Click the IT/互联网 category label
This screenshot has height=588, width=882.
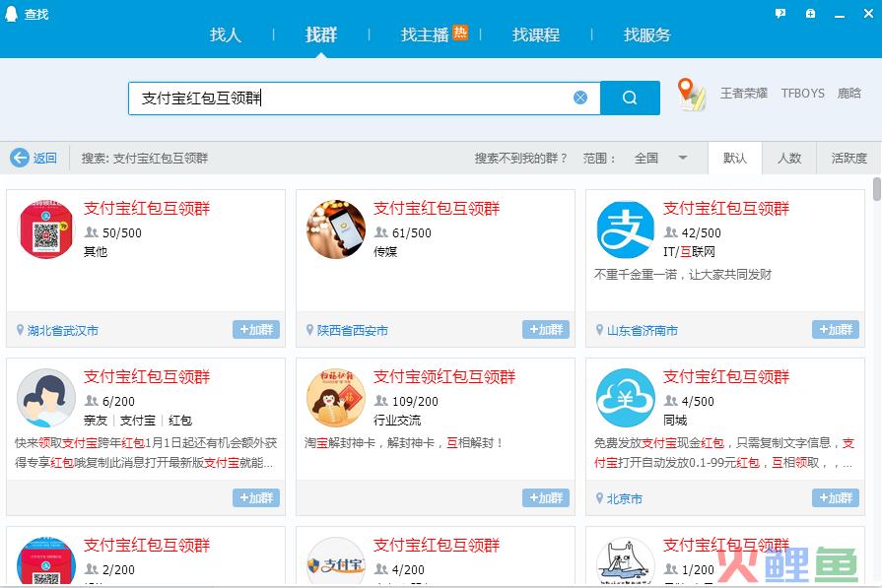(x=689, y=251)
